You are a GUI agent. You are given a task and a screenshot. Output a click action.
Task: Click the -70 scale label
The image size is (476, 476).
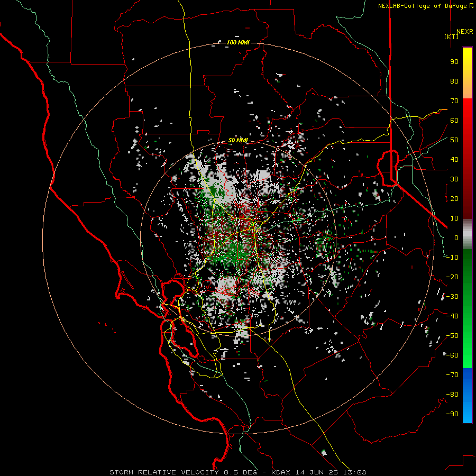point(452,375)
